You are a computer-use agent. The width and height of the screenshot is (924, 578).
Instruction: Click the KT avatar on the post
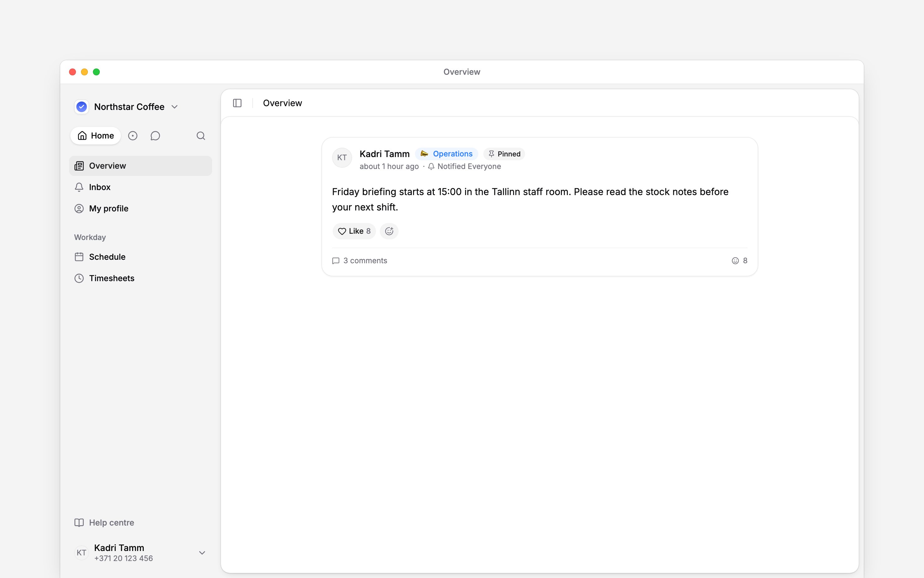342,157
